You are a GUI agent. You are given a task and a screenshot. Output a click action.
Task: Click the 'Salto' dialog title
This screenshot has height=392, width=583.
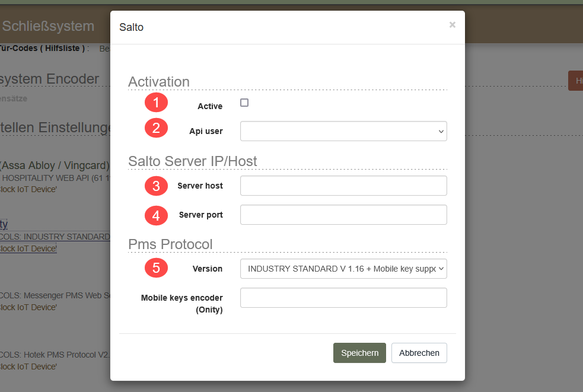pyautogui.click(x=131, y=27)
